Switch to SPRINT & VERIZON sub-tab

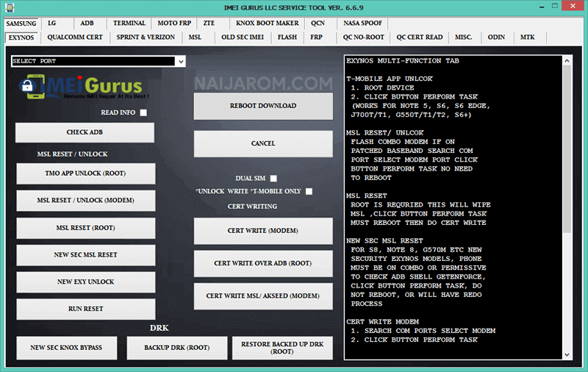point(146,37)
